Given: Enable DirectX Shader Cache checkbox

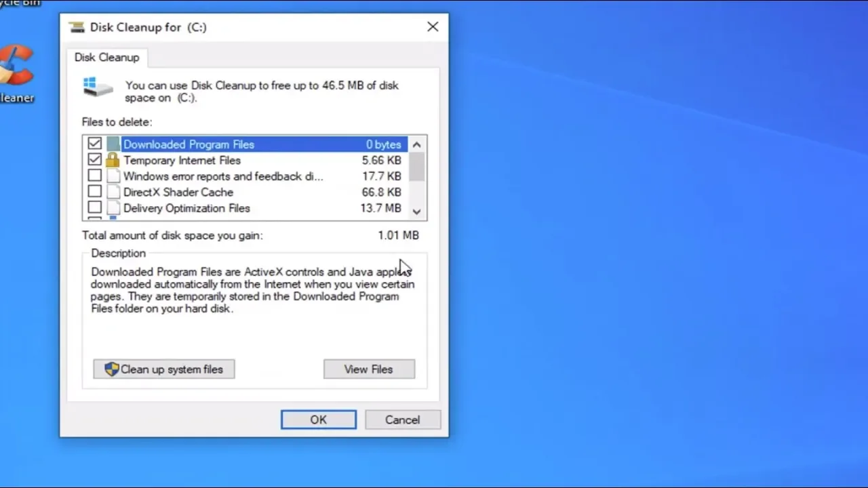Looking at the screenshot, I should [x=94, y=192].
